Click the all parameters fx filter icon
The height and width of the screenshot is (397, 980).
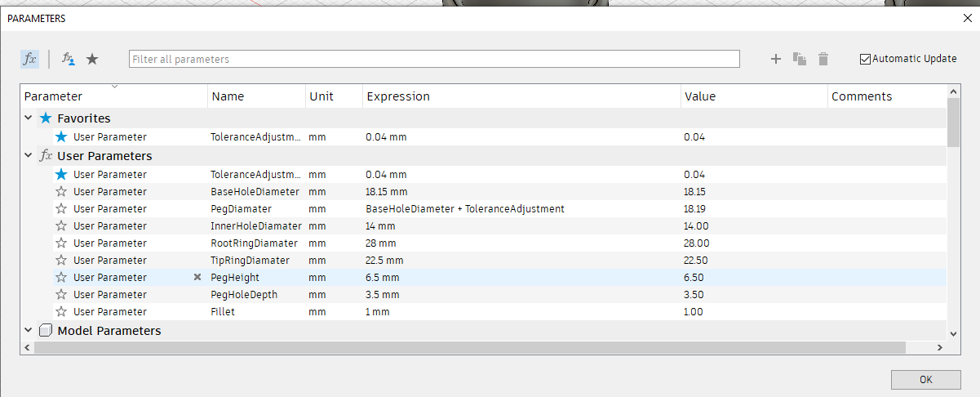pos(29,59)
